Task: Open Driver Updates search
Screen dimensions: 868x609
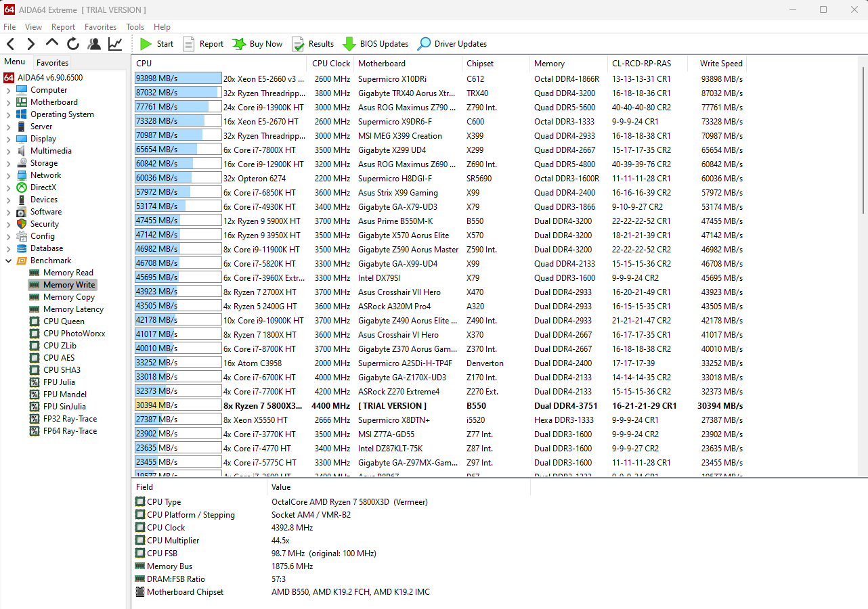Action: click(452, 44)
